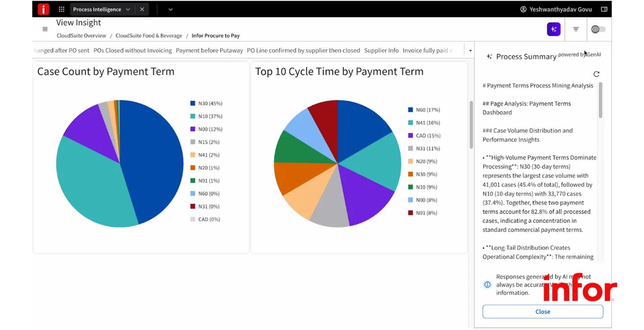Toggle the side panel layout icon
Screen dimensions: 644x330
tap(604, 9)
